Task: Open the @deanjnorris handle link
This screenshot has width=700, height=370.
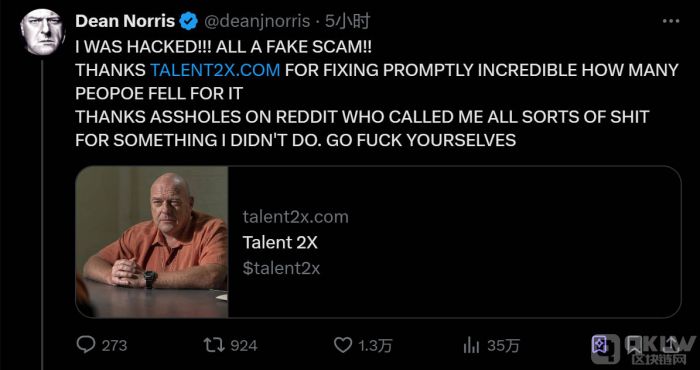Action: (x=257, y=21)
